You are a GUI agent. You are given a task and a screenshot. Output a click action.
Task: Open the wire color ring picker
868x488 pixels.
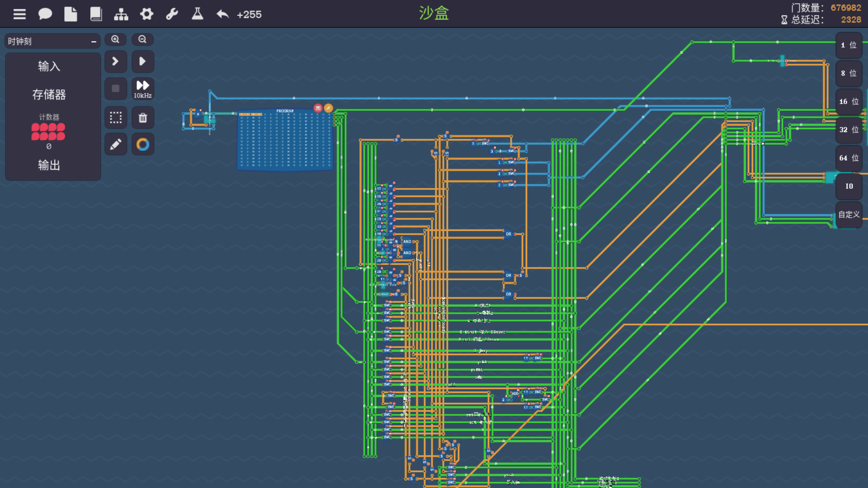pos(142,144)
